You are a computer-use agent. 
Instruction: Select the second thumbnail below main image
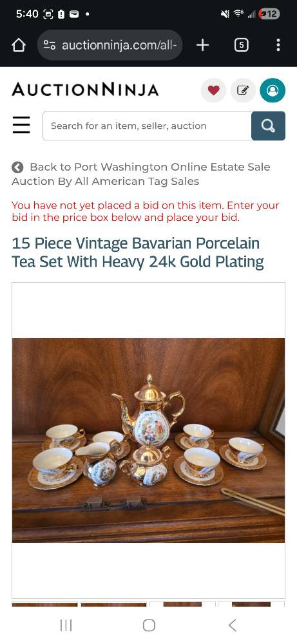[114, 604]
